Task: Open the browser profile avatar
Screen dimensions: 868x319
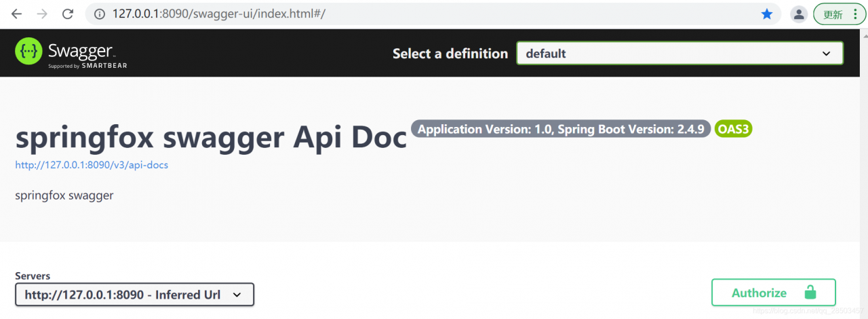Action: tap(800, 14)
